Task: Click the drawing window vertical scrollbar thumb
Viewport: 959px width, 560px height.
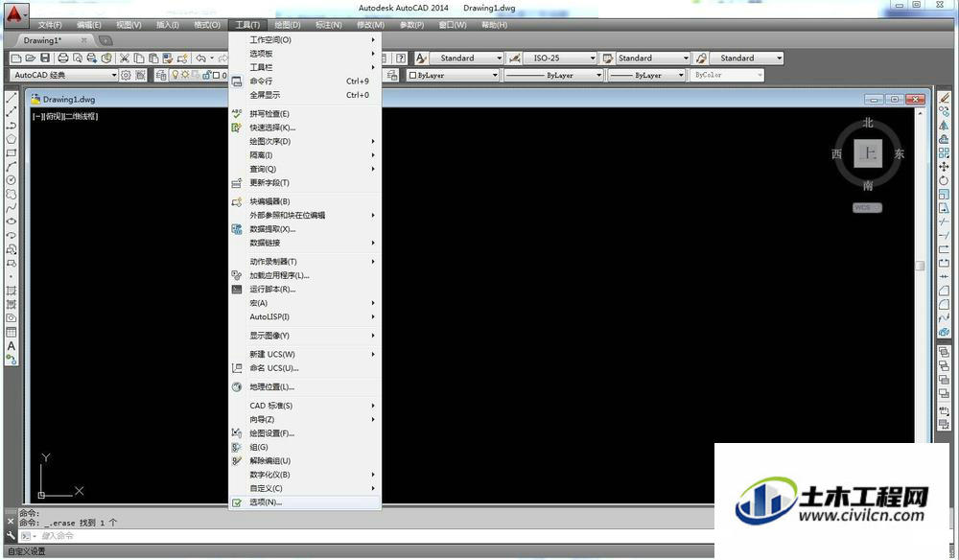Action: [920, 266]
